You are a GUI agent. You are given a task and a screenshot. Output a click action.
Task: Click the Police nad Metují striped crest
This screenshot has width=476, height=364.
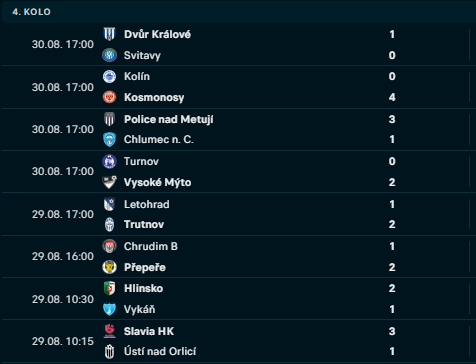pyautogui.click(x=109, y=119)
